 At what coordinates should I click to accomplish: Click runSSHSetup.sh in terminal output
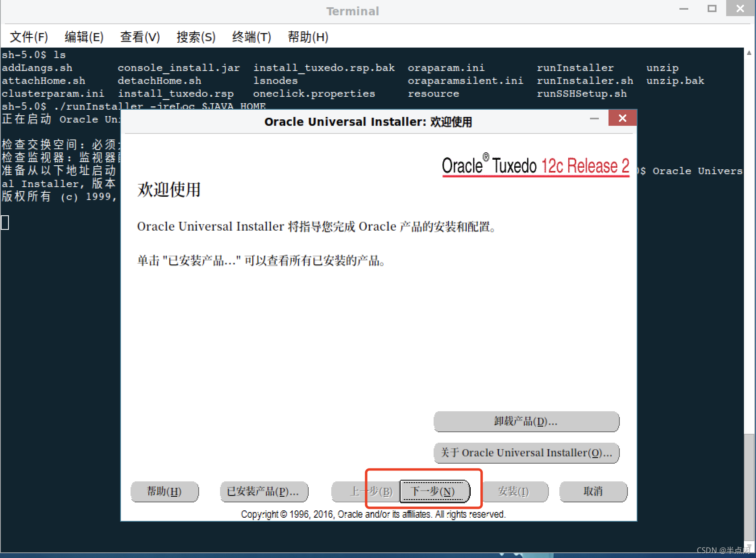click(x=582, y=94)
